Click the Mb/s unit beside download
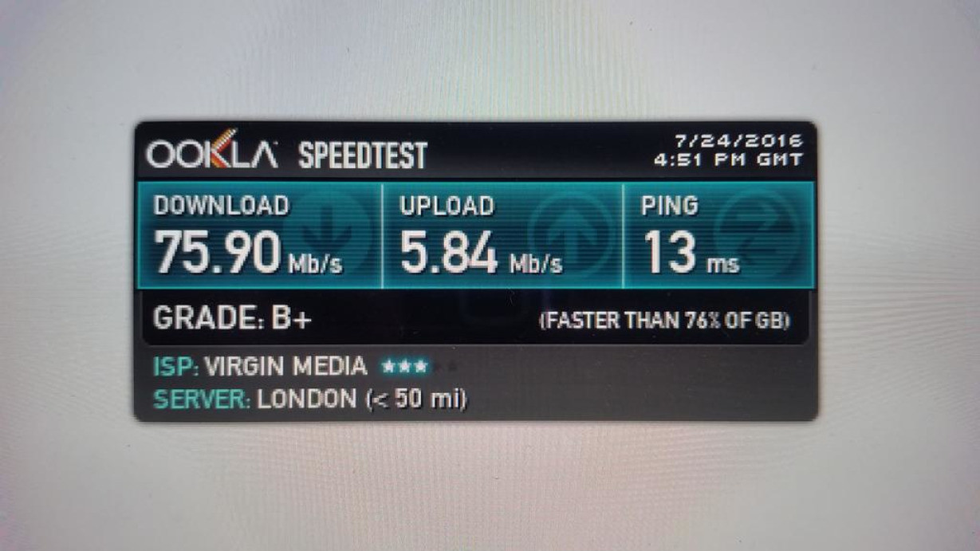This screenshot has height=551, width=980. [315, 264]
